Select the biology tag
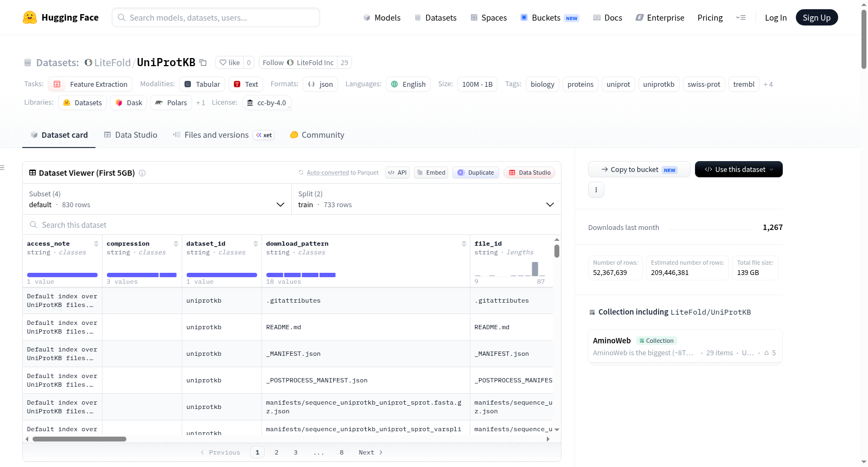Screen dimensions: 868x467 [x=542, y=84]
